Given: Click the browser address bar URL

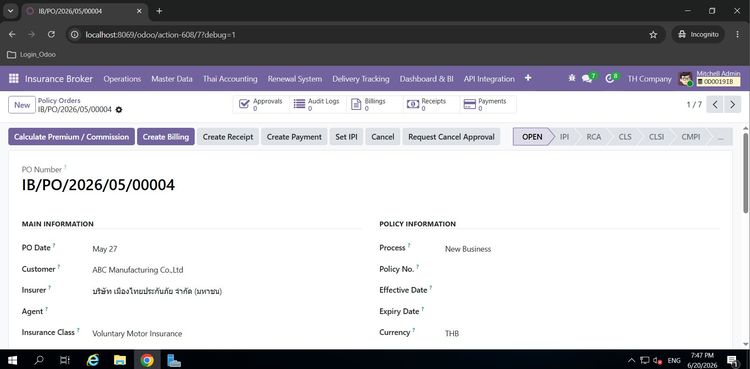Looking at the screenshot, I should tap(160, 34).
